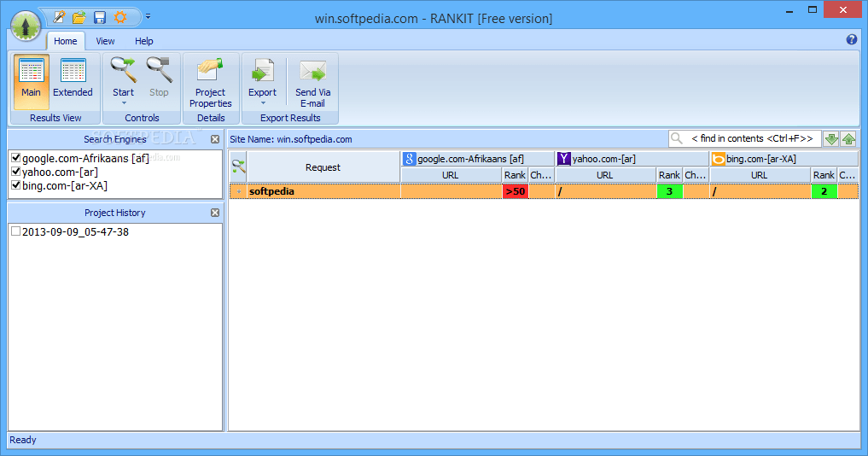The image size is (868, 456).
Task: Click the Google engine icon in header
Action: pyautogui.click(x=409, y=159)
